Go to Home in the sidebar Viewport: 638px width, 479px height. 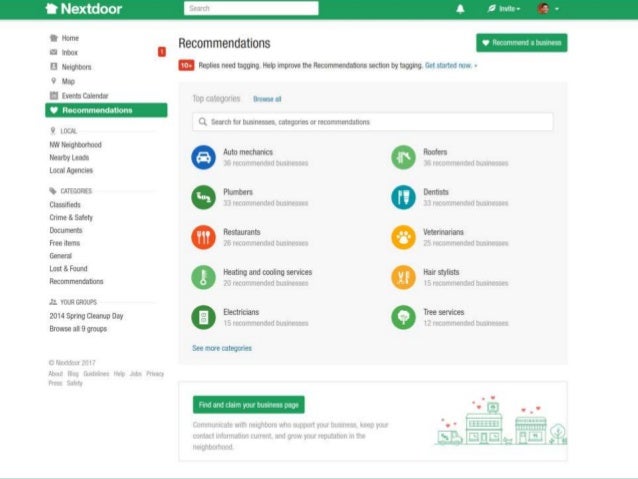70,38
